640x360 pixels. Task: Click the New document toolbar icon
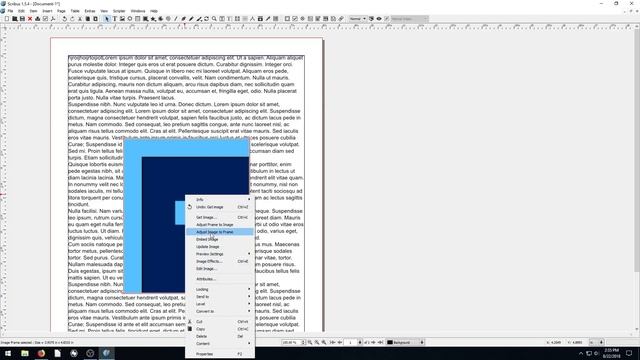[7, 19]
